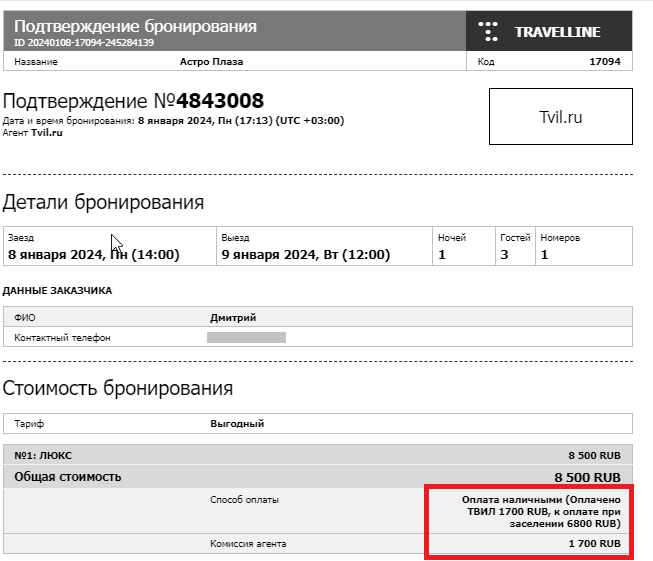Click customer name 'Дмитрий'

pyautogui.click(x=233, y=318)
